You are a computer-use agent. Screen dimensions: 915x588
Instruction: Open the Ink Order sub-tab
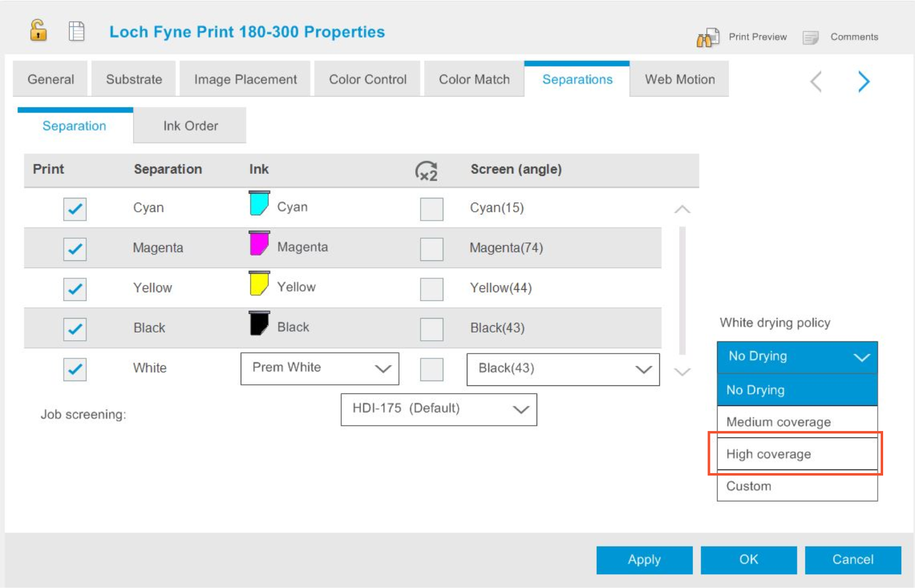pos(189,126)
